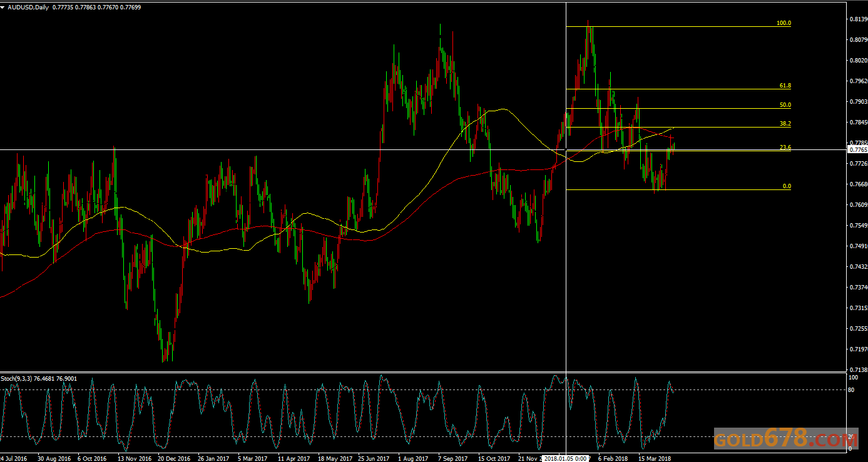Screen dimensions: 868x462
Task: Click the 15 Oct 2017 date label
Action: click(x=494, y=458)
